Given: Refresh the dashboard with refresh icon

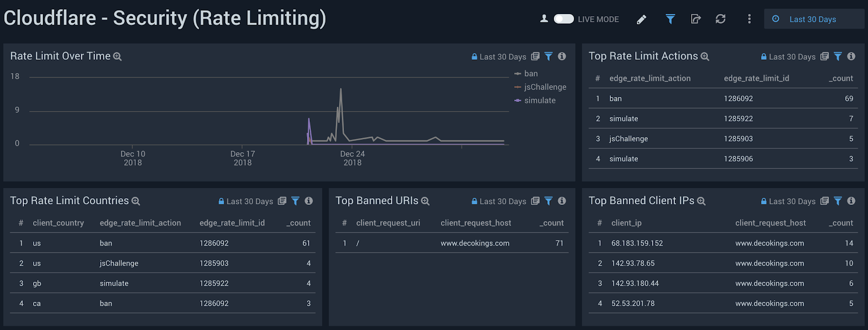Looking at the screenshot, I should pyautogui.click(x=720, y=20).
